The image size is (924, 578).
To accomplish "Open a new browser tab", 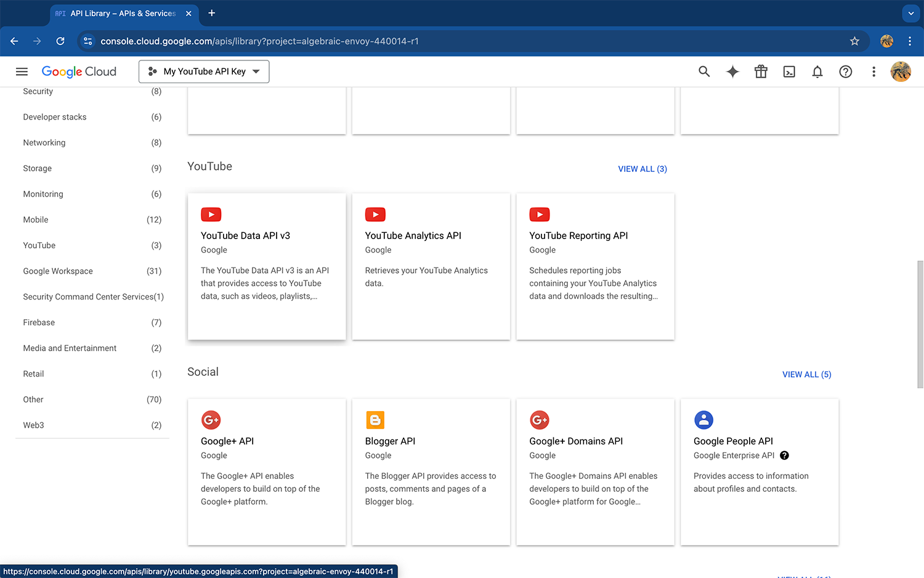I will click(211, 13).
